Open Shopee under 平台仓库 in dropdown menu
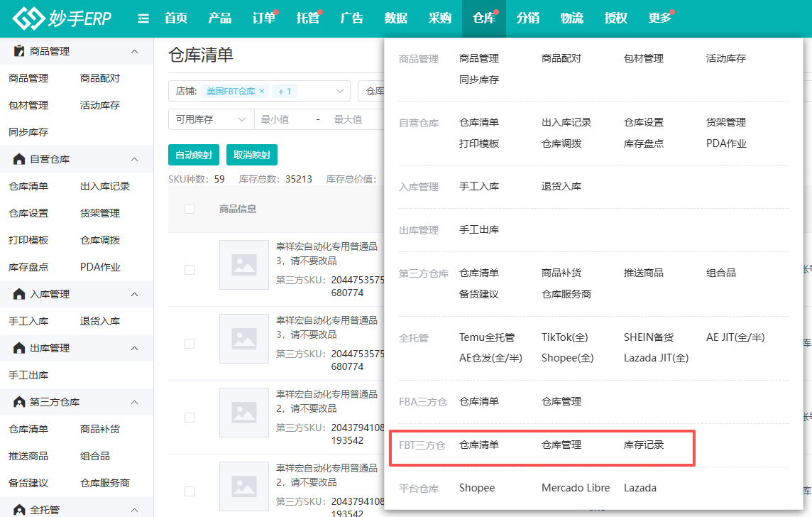This screenshot has width=812, height=517. 477,488
